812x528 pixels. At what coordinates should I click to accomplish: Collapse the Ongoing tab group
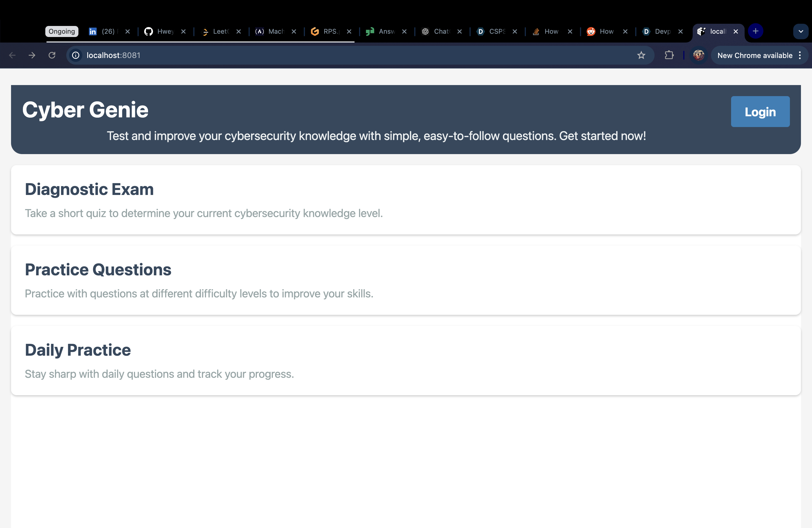(x=62, y=31)
